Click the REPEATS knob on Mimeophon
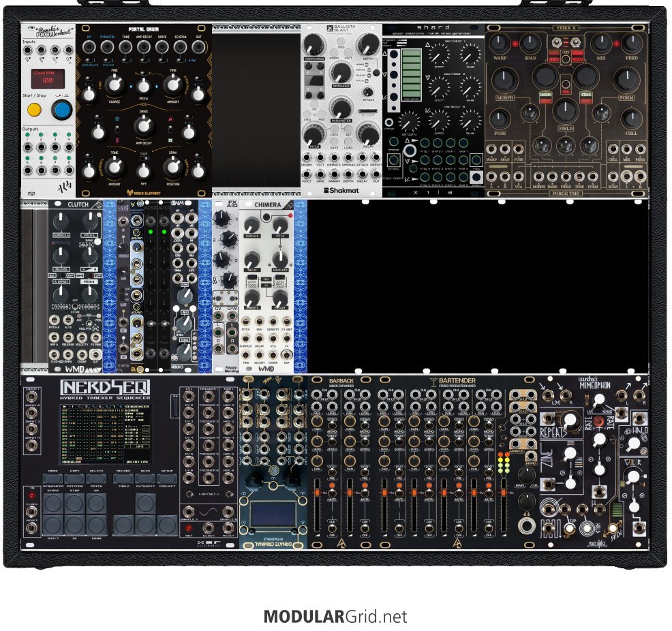The width and height of the screenshot is (672, 631). [570, 422]
